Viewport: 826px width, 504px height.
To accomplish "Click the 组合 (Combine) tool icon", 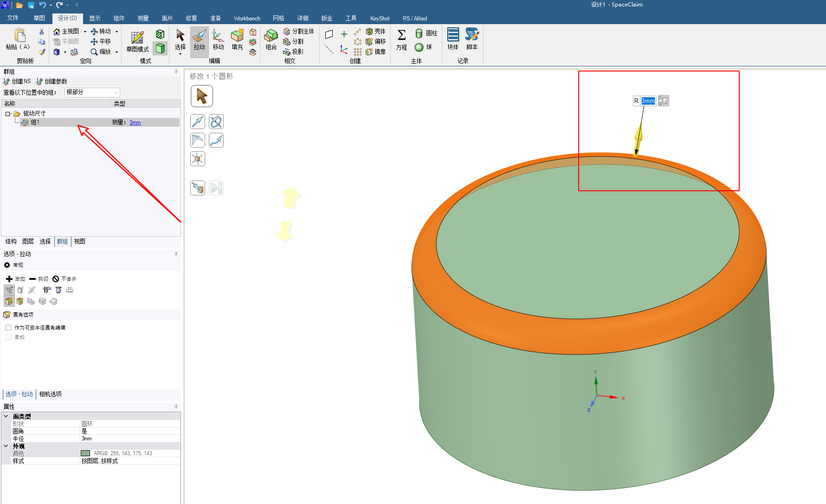I will pos(271,40).
